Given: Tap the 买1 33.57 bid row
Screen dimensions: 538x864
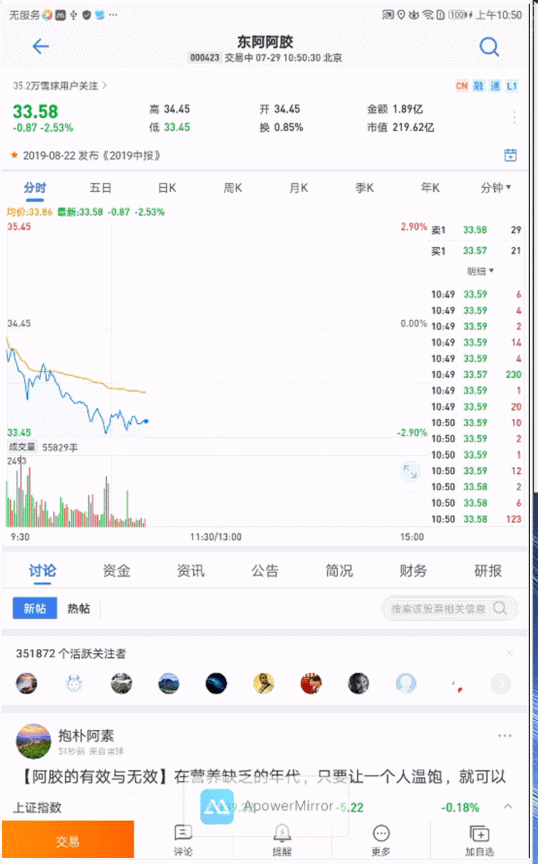Looking at the screenshot, I should (476, 251).
